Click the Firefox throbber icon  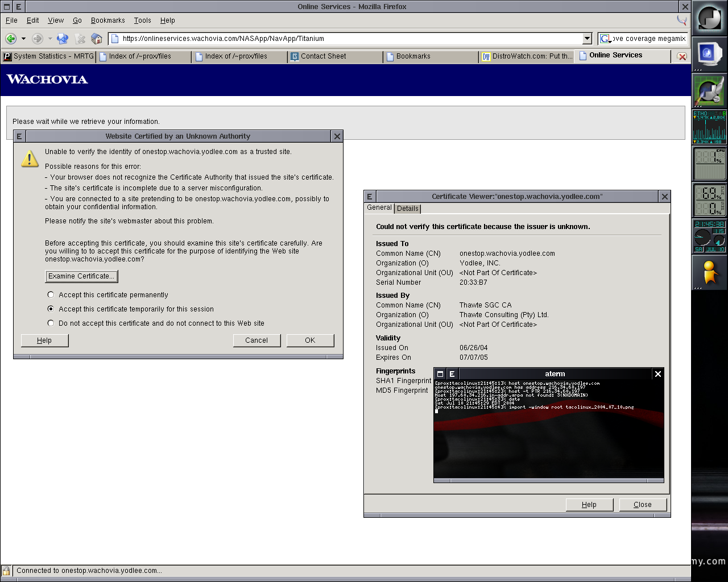[x=681, y=20]
